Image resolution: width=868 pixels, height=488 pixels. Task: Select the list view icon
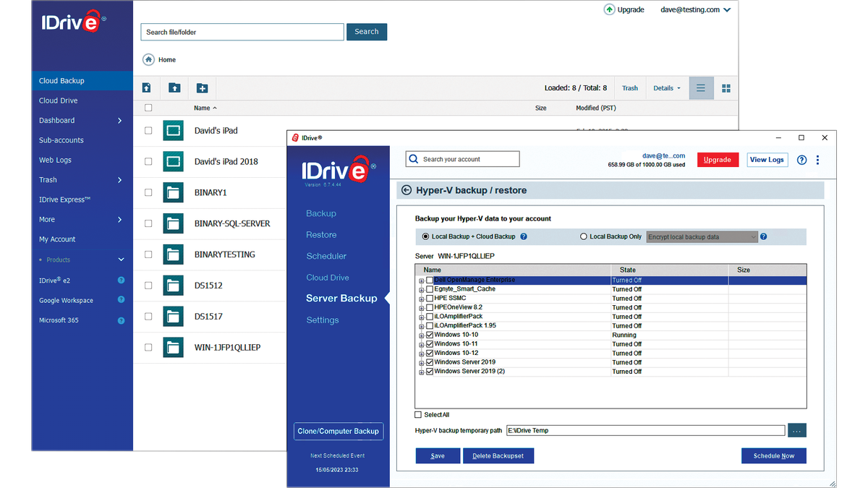coord(700,87)
